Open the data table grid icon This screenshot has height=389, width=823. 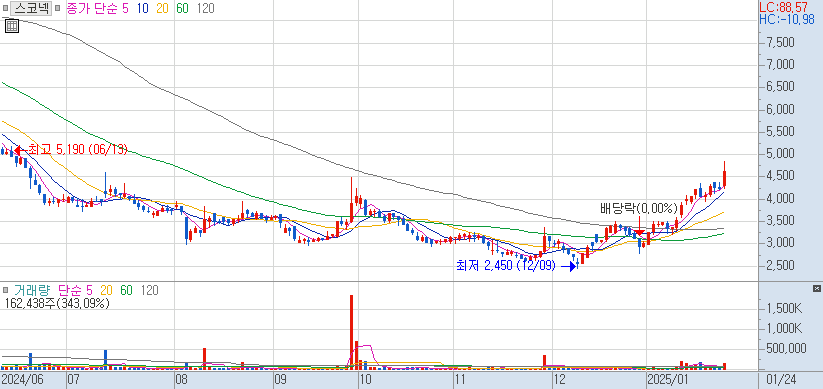(x=12, y=25)
